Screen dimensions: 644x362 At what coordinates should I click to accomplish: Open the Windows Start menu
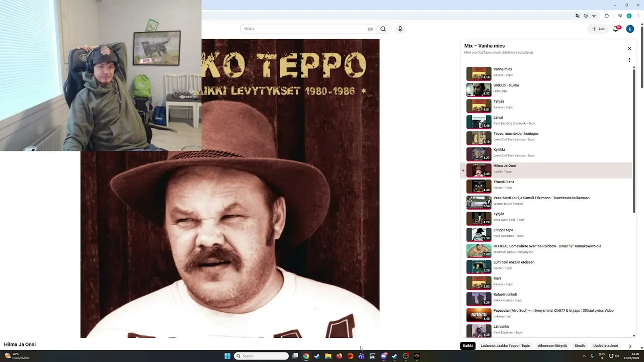(227, 356)
